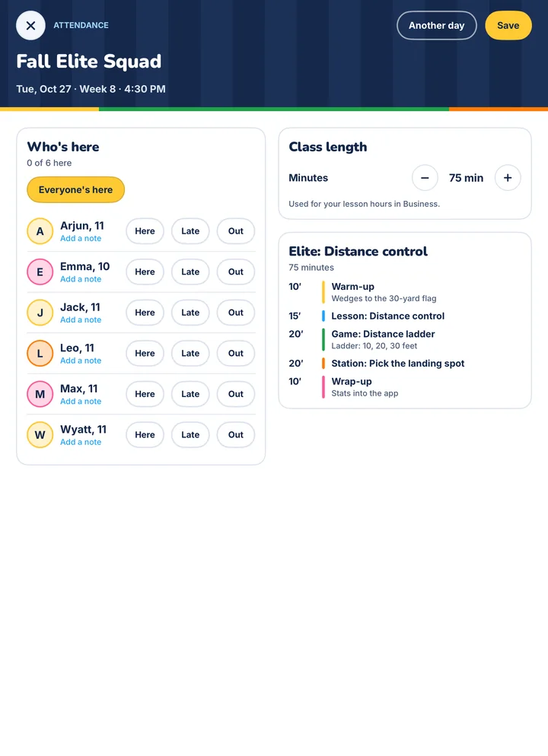Click the Everyone's here button

point(76,190)
